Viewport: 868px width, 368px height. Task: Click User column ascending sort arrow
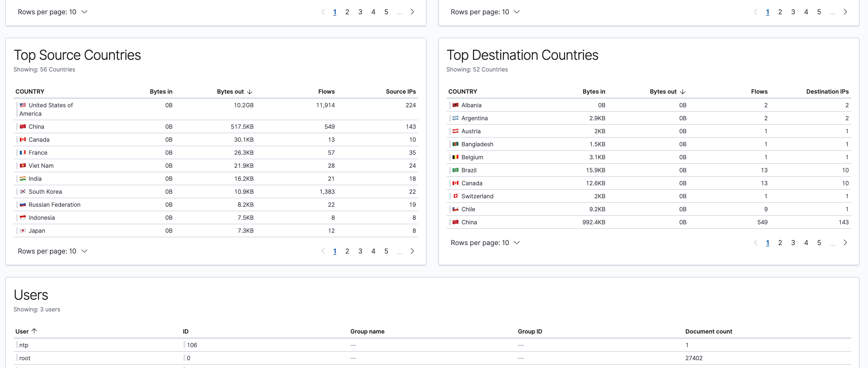(34, 331)
